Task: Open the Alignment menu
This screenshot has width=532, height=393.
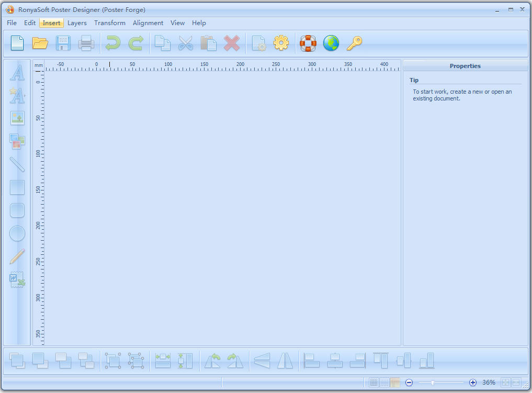Action: pyautogui.click(x=148, y=23)
